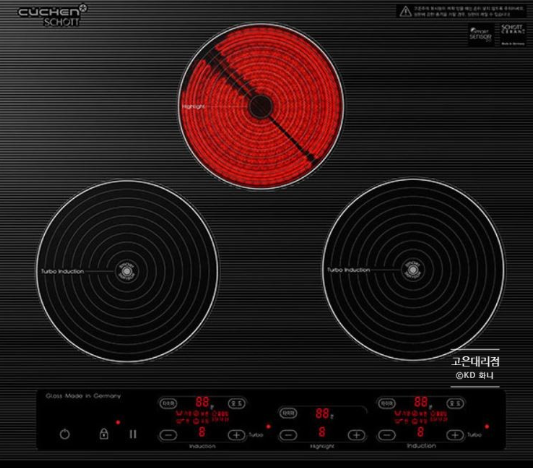The image size is (533, 468).
Task: Tap the left Induction cooking mode oval button
Action: click(x=237, y=403)
